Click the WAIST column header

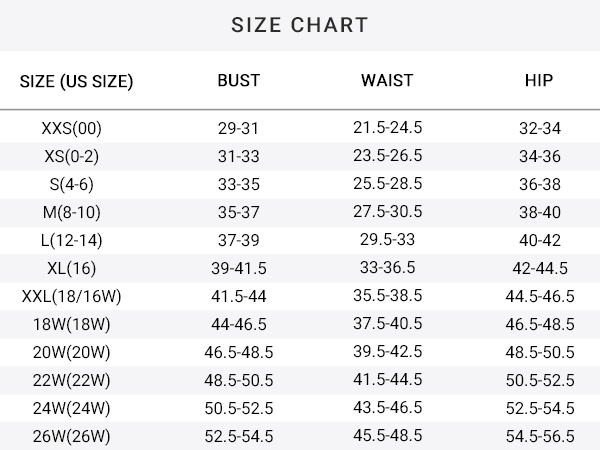pyautogui.click(x=387, y=80)
